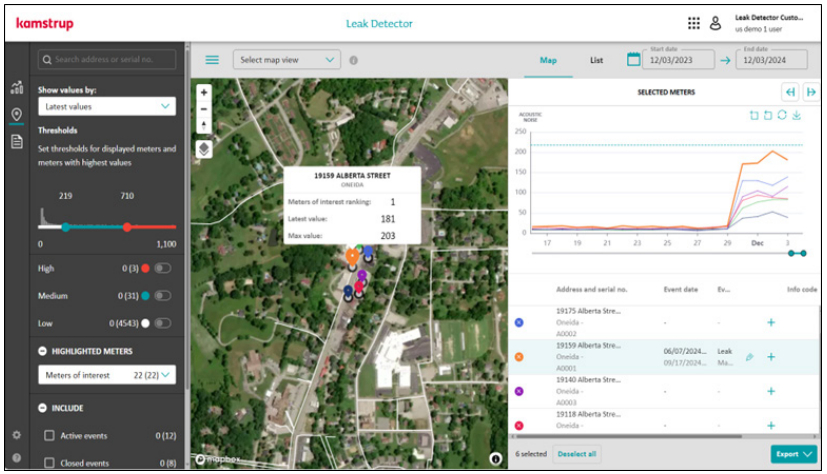
Task: Open the help question mark icon
Action: pos(17,458)
